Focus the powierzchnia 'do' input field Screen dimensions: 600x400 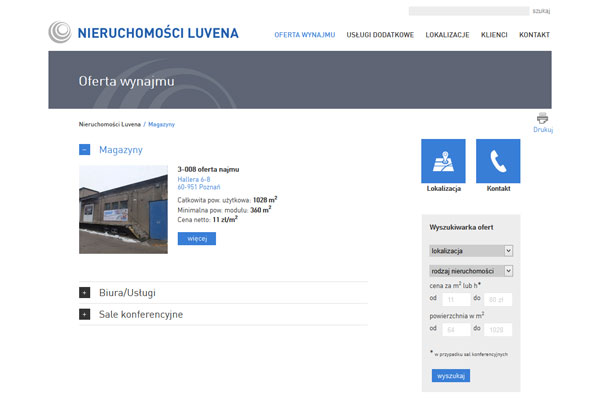498,330
